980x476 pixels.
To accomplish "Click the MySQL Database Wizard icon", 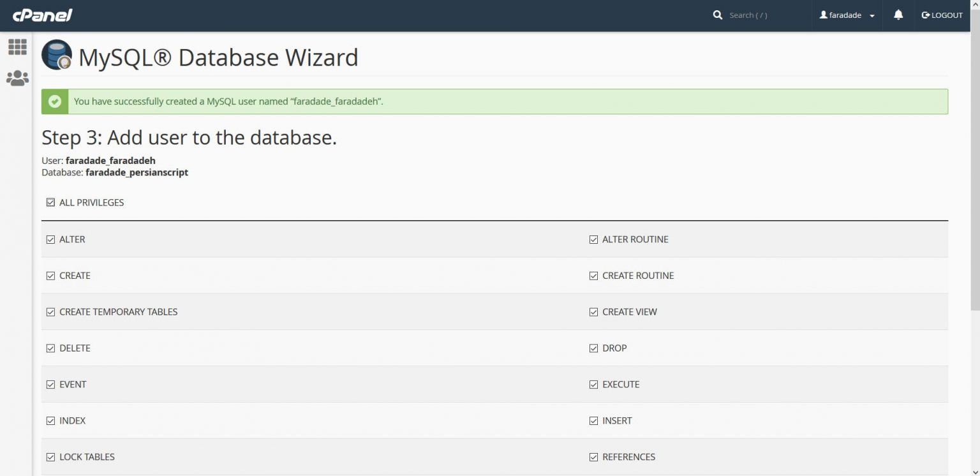I will click(57, 55).
